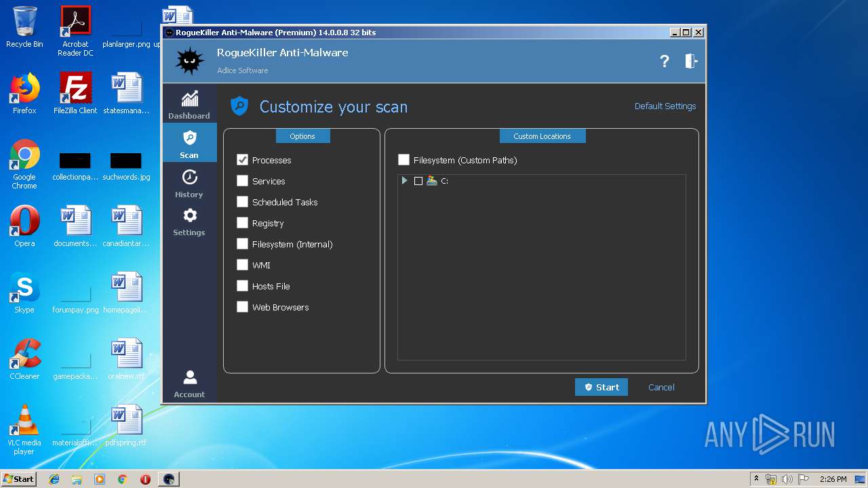The image size is (868, 488).
Task: Open the Dashboard section in sidebar
Action: click(189, 104)
